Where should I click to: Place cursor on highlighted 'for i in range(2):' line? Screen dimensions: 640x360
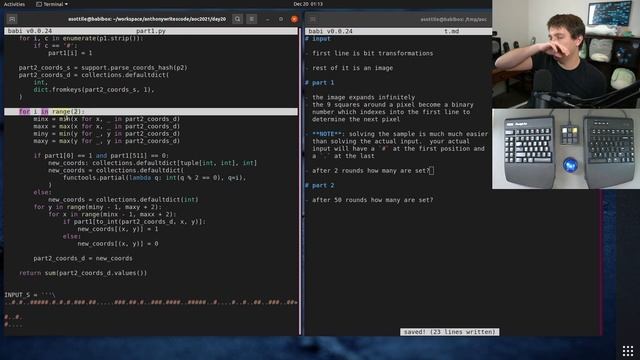click(x=151, y=111)
